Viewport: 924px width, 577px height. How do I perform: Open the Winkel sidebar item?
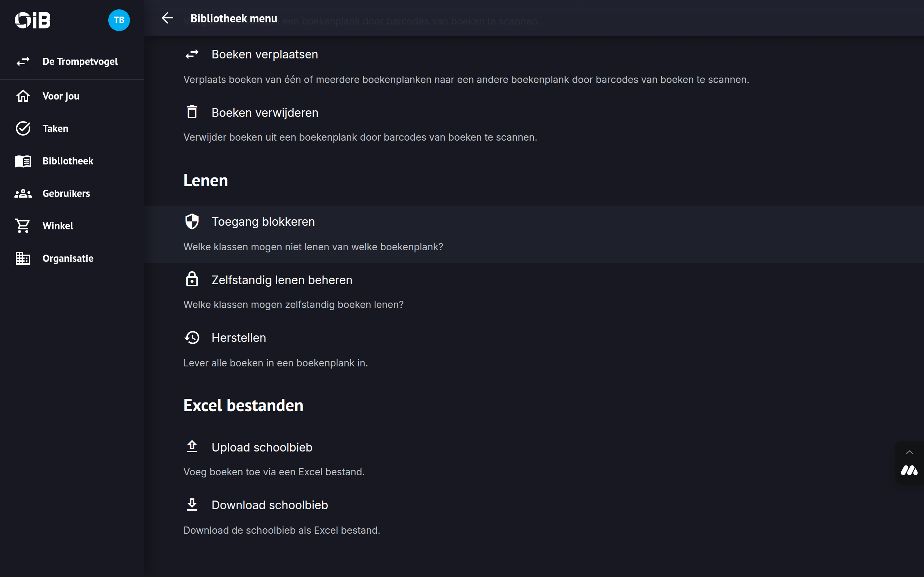pos(58,226)
